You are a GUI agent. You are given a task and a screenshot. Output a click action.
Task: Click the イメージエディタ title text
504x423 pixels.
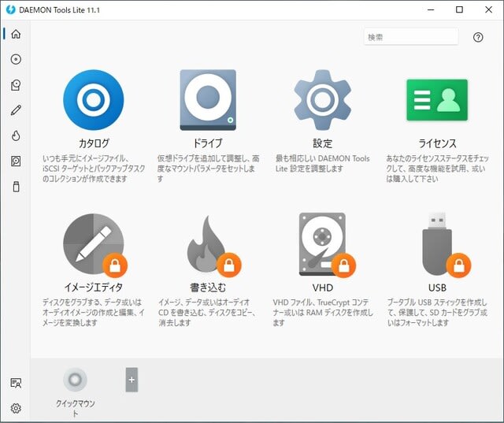click(x=94, y=288)
